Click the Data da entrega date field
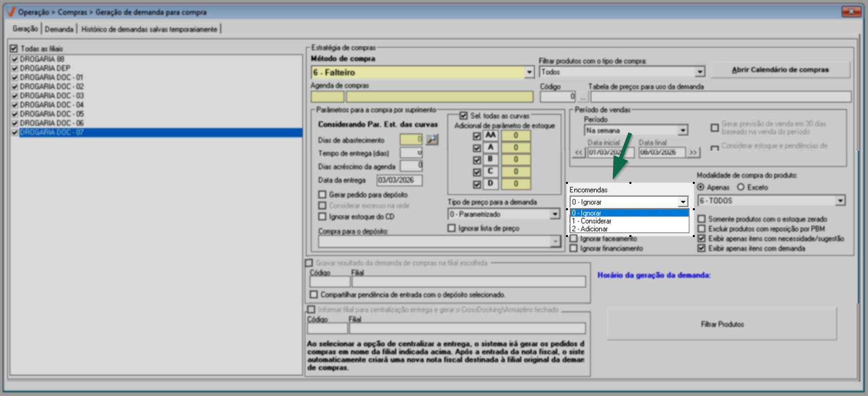Image resolution: width=868 pixels, height=396 pixels. tap(399, 180)
